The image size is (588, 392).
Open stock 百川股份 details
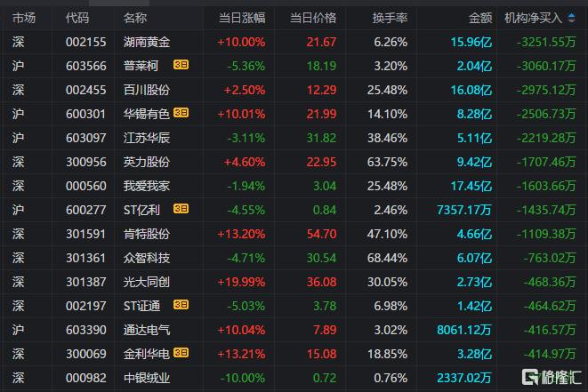point(147,90)
